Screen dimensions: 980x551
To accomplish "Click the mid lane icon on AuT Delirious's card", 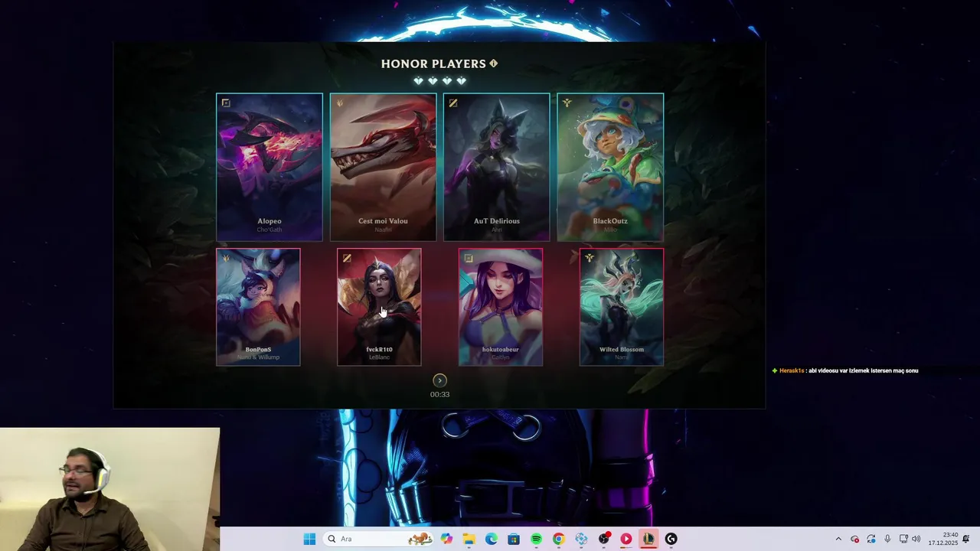I will (453, 103).
